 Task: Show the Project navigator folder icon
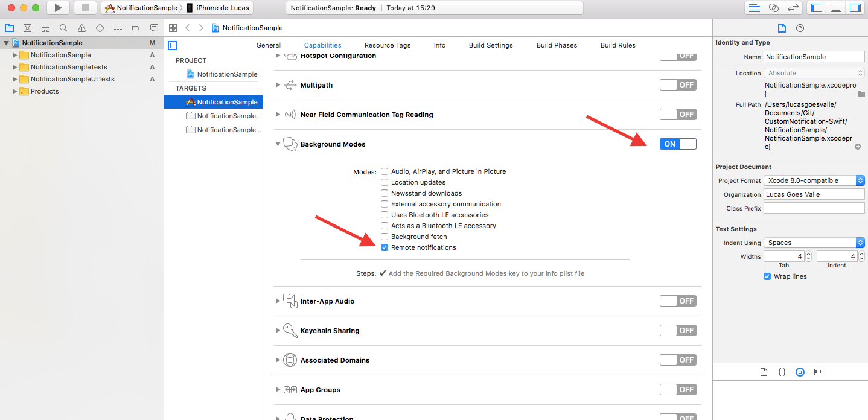pos(9,28)
